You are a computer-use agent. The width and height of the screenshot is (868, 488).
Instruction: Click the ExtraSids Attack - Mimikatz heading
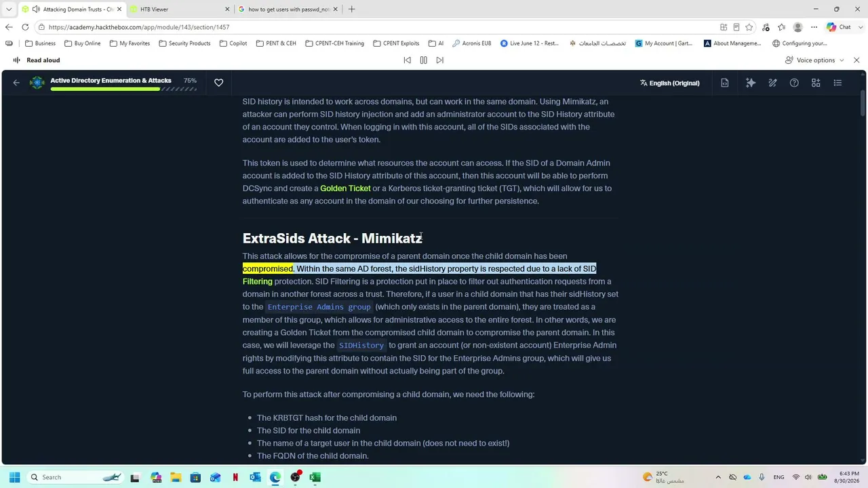332,239
